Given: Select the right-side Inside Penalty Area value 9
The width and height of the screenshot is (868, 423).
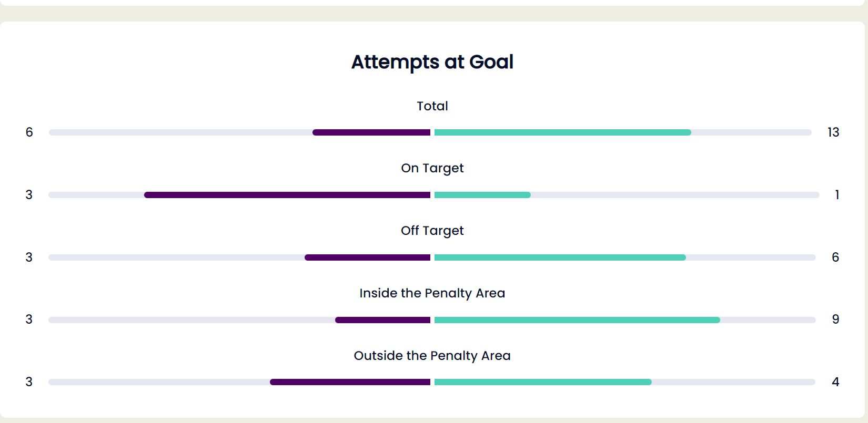Looking at the screenshot, I should coord(835,319).
